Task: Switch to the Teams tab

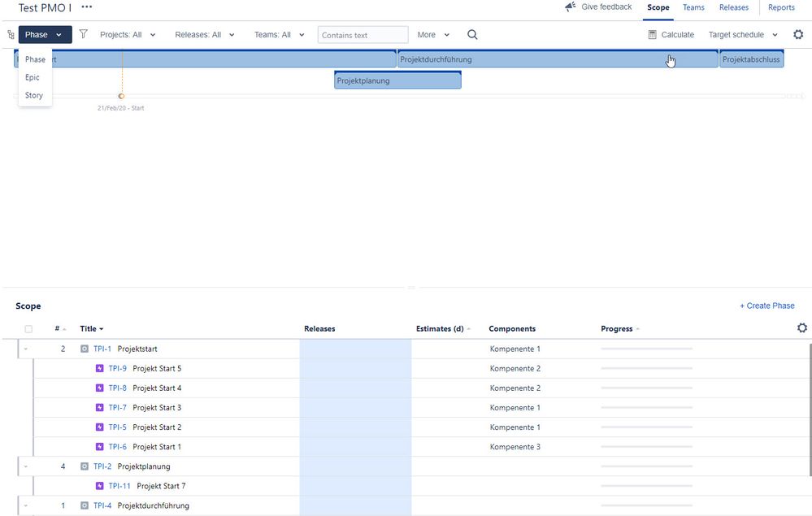Action: click(693, 7)
